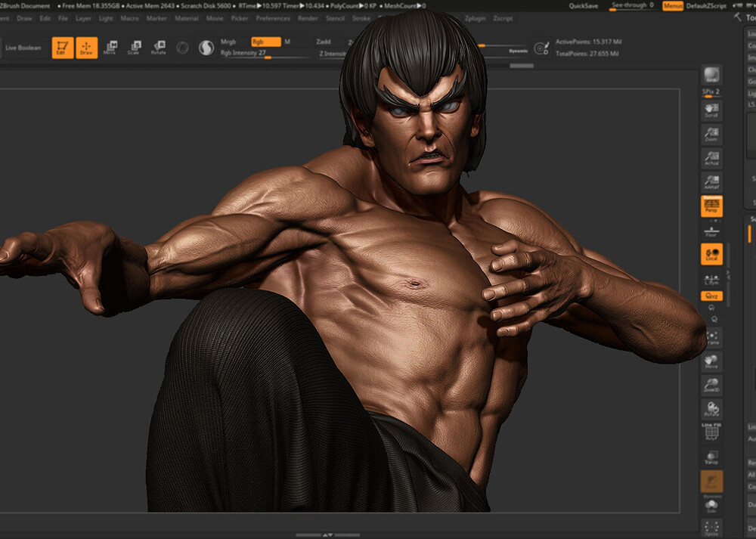This screenshot has height=539, width=756.
Task: Click the ActivePoints count text
Action: click(x=588, y=42)
